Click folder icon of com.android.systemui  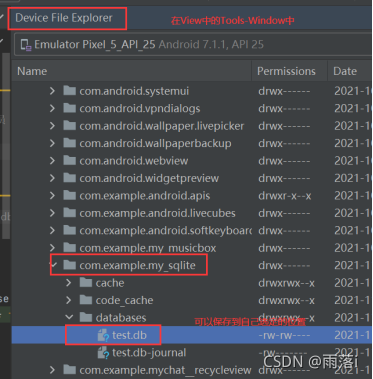69,91
